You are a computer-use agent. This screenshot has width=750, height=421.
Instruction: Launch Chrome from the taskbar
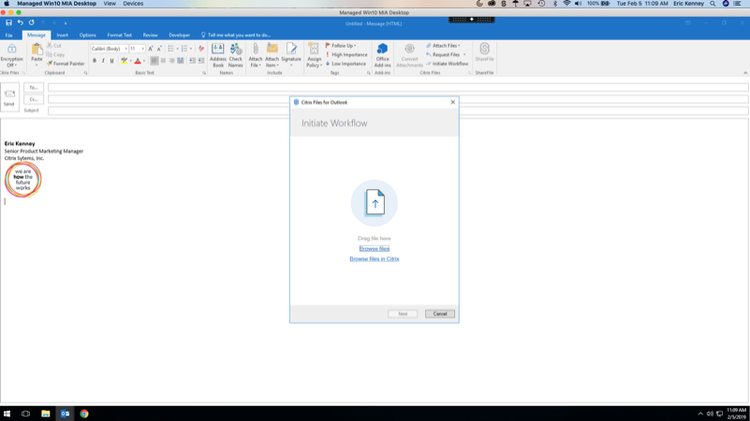[x=84, y=413]
